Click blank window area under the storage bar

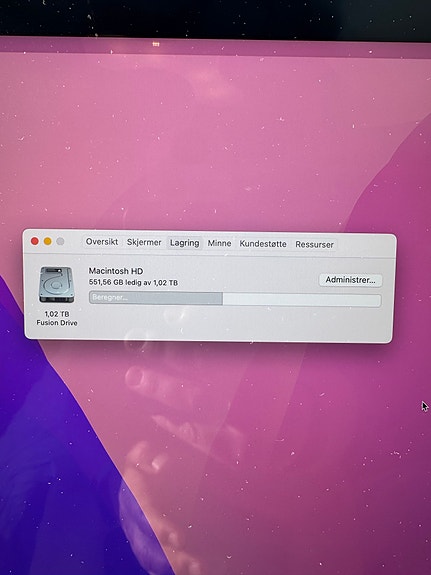235,323
